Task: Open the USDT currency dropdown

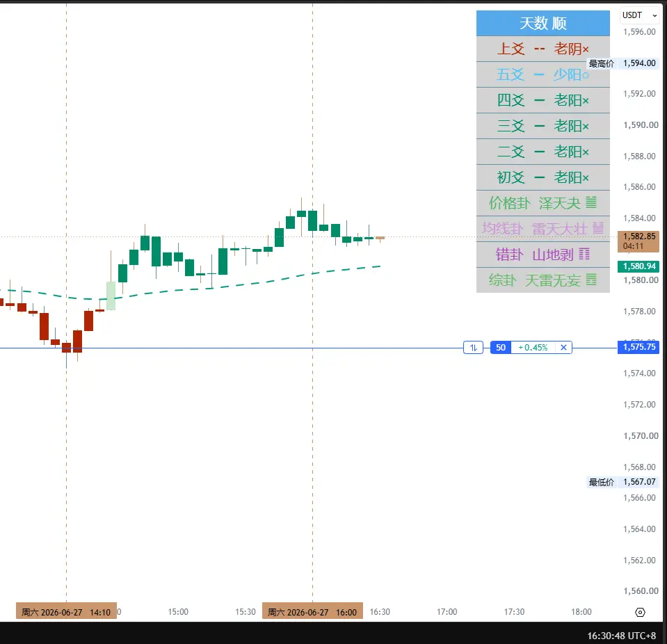Action: [639, 15]
